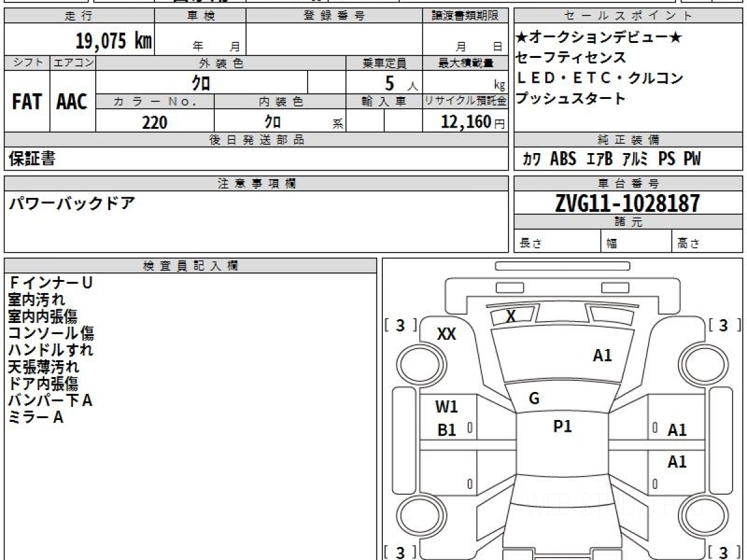
Task: Click the 車検 header cell
Action: point(200,16)
